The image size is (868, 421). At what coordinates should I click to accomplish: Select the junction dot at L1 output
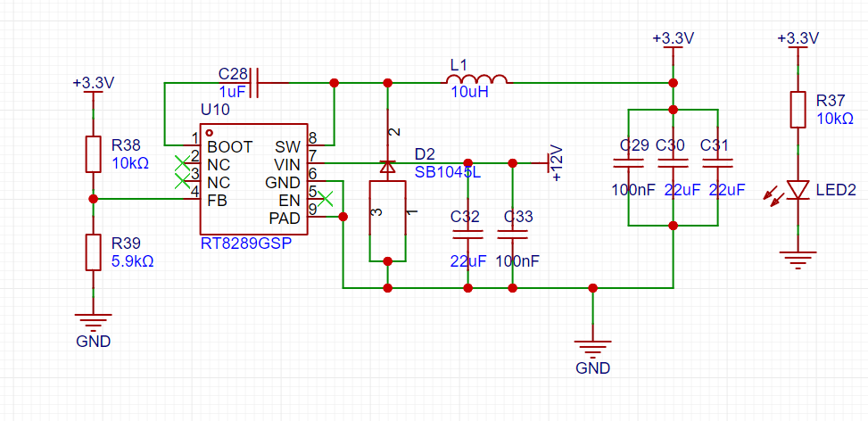(674, 83)
